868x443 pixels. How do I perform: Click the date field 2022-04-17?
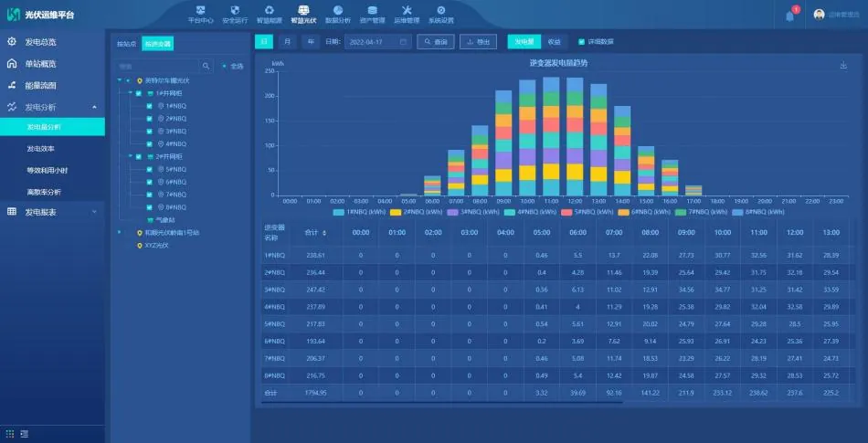coord(378,42)
